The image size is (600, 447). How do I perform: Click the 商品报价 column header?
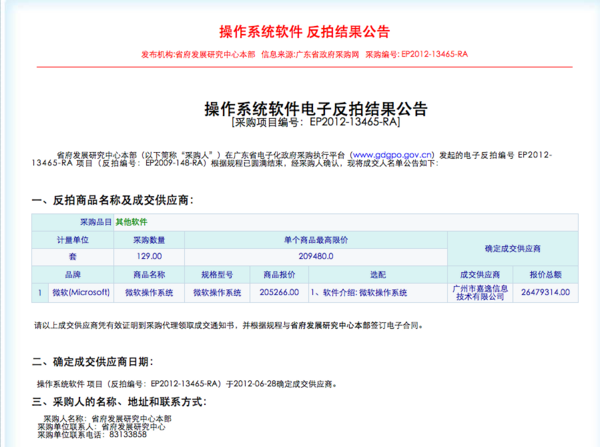(x=279, y=274)
